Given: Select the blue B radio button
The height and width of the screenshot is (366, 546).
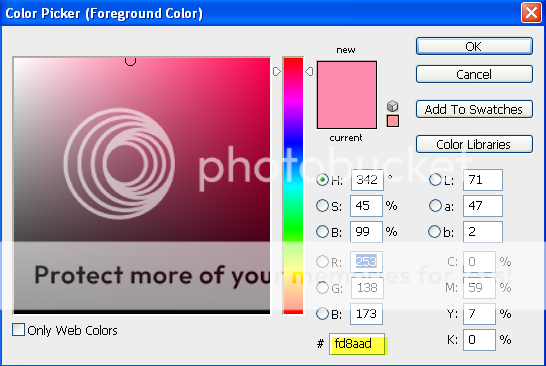Looking at the screenshot, I should click(322, 313).
